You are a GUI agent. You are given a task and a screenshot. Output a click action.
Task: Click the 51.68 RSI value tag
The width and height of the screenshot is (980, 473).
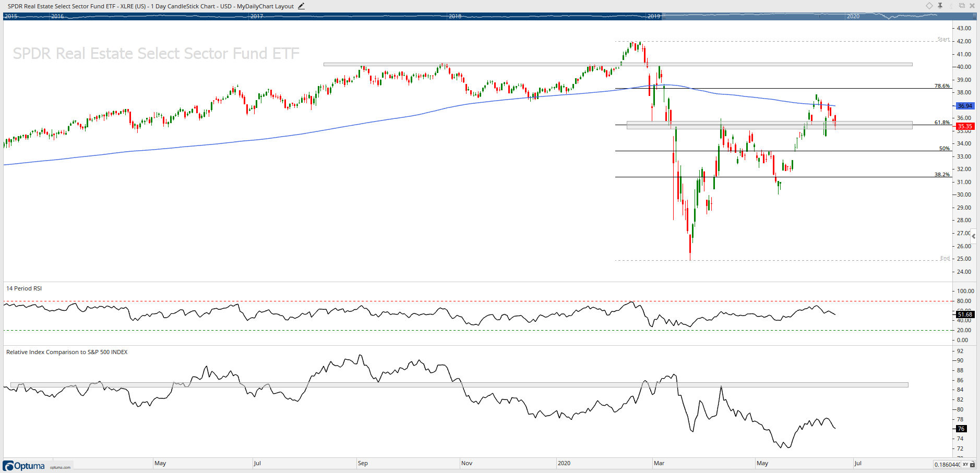(965, 314)
